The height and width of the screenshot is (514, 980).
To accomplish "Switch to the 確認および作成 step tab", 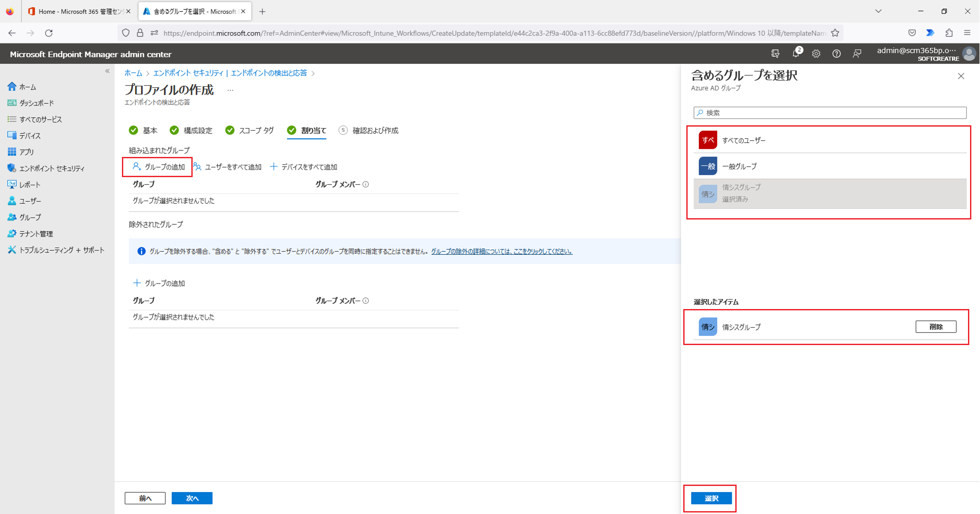I will click(368, 130).
